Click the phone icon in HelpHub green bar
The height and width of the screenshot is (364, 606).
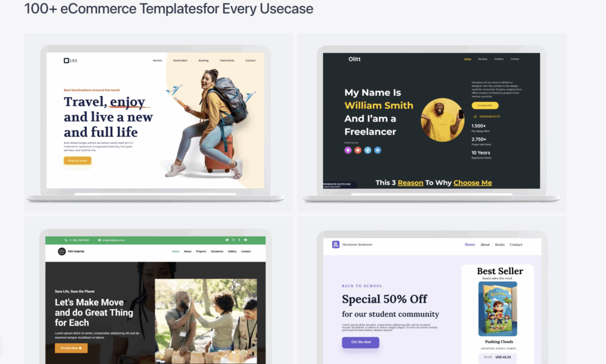(x=66, y=240)
